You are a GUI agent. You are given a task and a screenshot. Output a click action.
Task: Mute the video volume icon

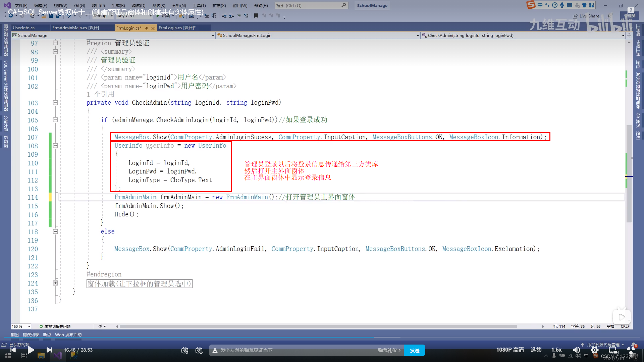[x=577, y=350]
